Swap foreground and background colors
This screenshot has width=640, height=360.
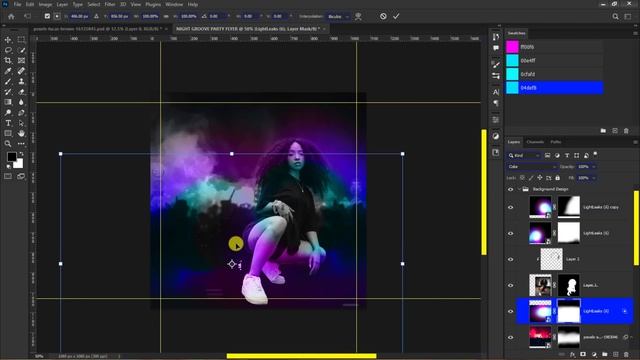(21, 154)
